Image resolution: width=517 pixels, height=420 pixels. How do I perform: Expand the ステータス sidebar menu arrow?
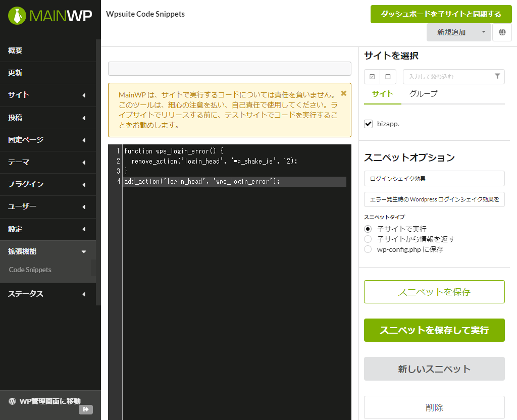[84, 294]
